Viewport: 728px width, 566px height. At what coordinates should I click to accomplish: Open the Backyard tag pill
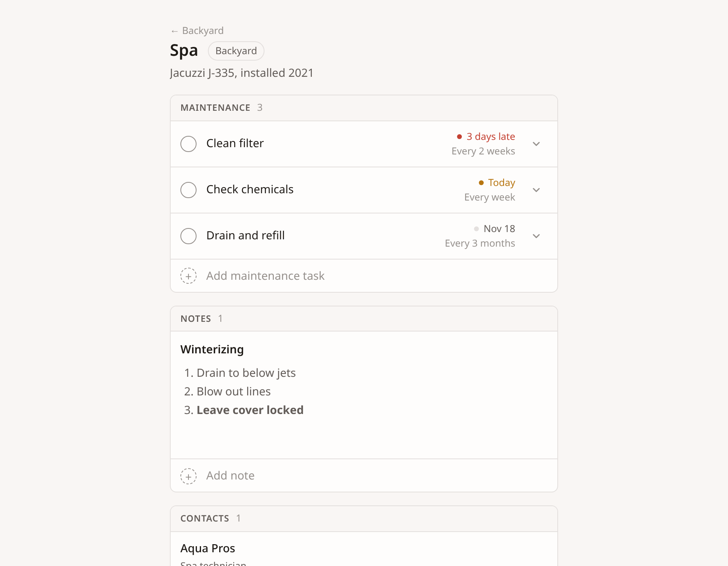236,51
